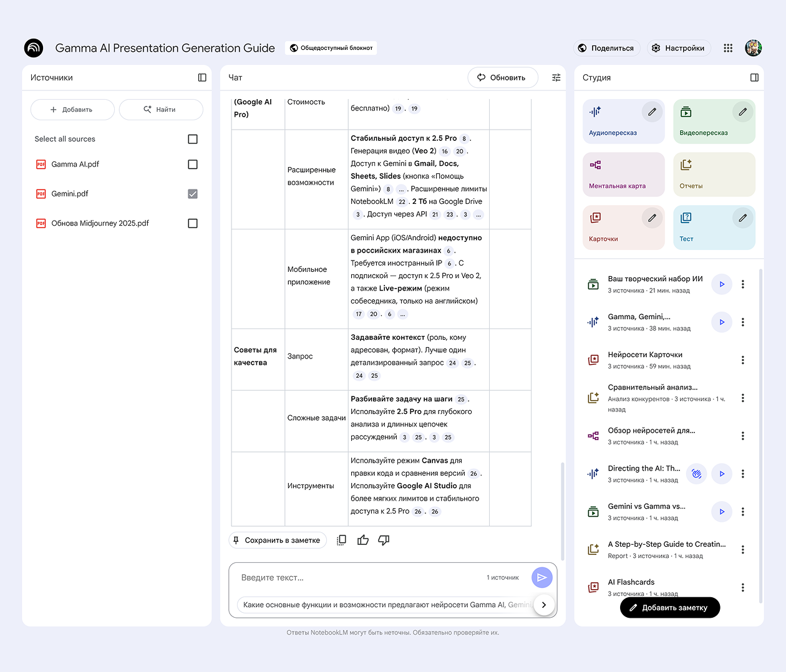Open the Mind map tile
The image size is (786, 672).
623,175
